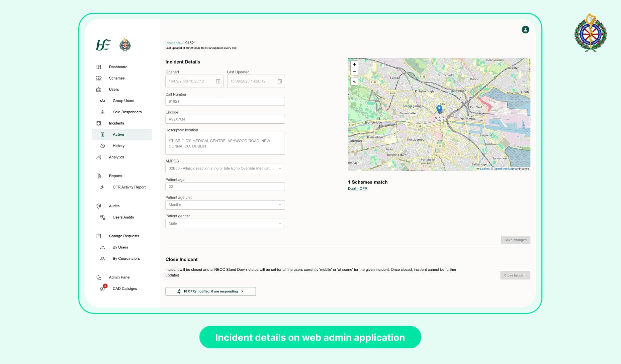This screenshot has height=364, width=621.
Task: Open the user account profile icon
Action: (525, 30)
